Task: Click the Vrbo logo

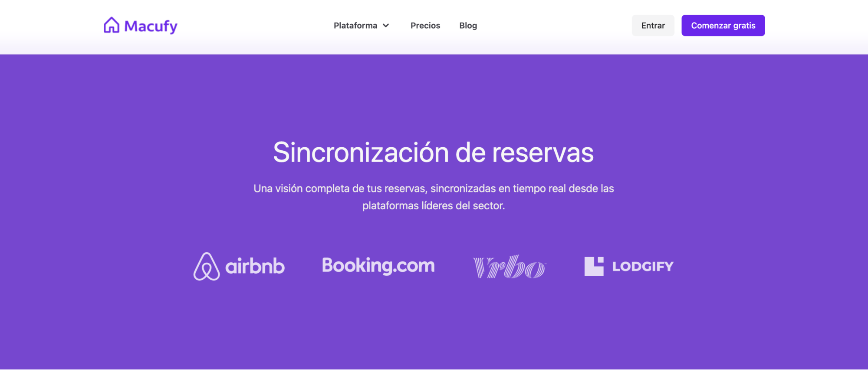Action: (510, 267)
